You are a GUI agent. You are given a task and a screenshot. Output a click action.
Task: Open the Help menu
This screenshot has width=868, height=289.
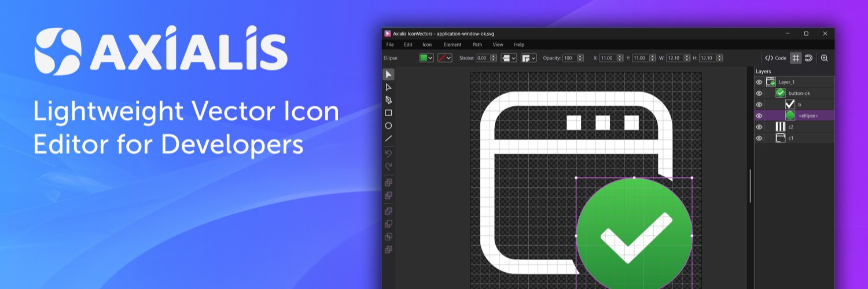(519, 45)
